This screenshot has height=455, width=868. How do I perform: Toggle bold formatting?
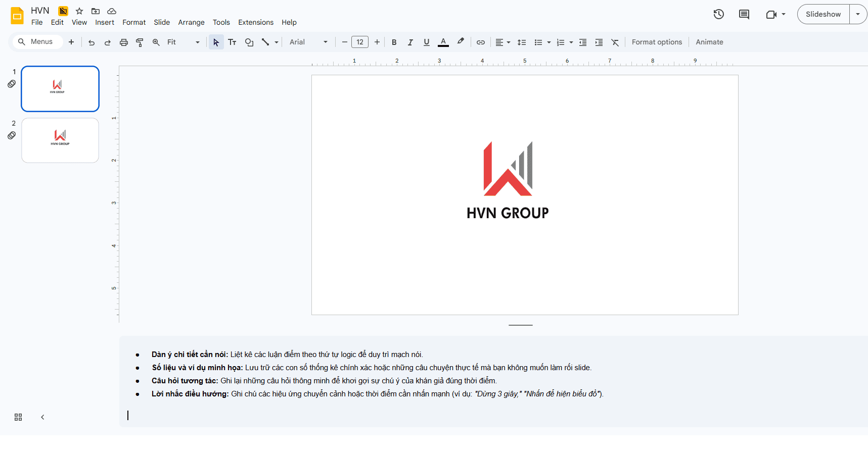point(394,42)
